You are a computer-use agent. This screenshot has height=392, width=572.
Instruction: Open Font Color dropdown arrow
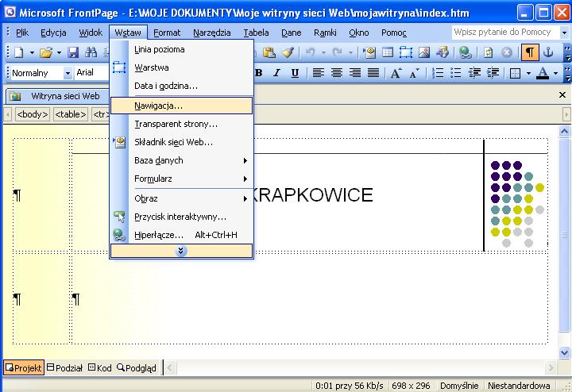556,73
